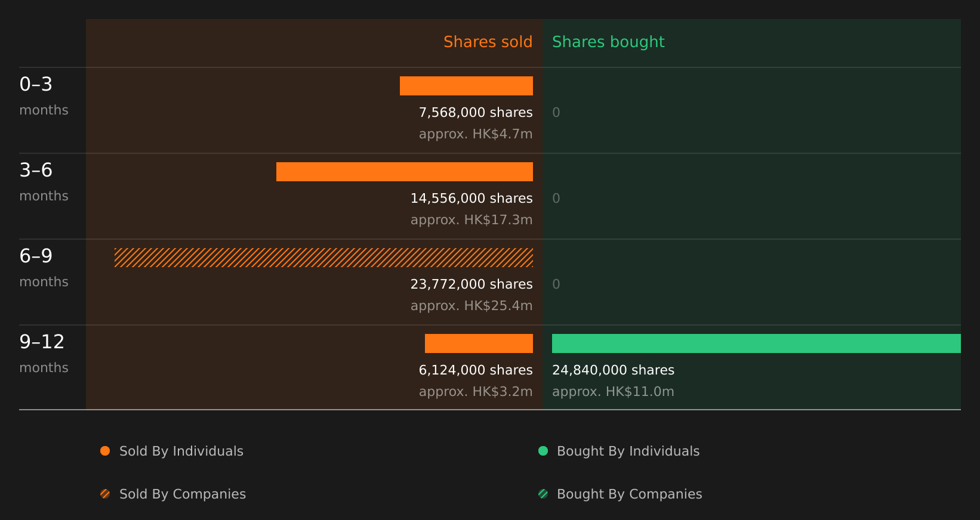Click the Shares sold column header

[x=488, y=42]
